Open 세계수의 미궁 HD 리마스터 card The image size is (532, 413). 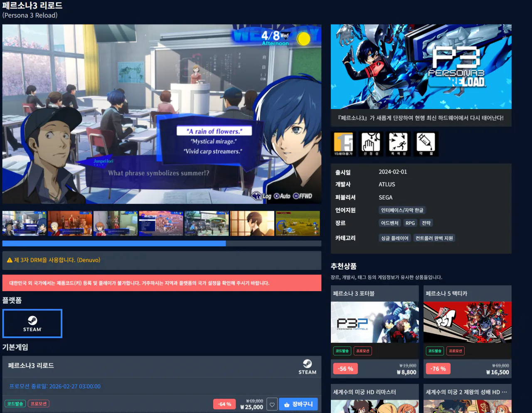375,398
